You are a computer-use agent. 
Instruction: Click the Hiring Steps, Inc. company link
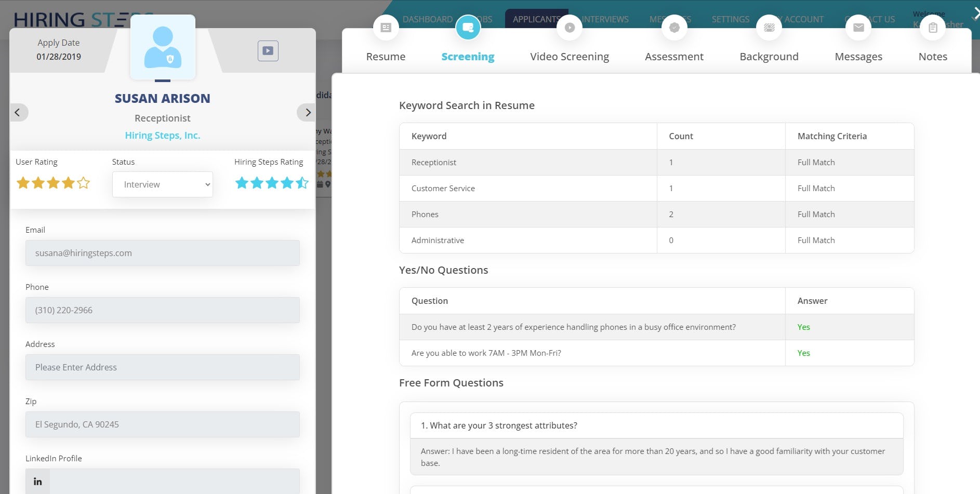click(x=162, y=135)
